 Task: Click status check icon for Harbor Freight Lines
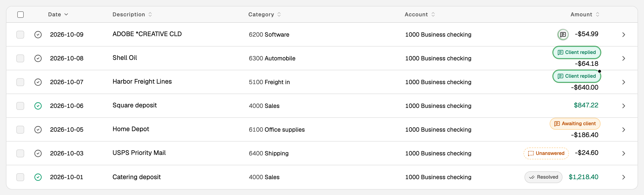(x=38, y=82)
